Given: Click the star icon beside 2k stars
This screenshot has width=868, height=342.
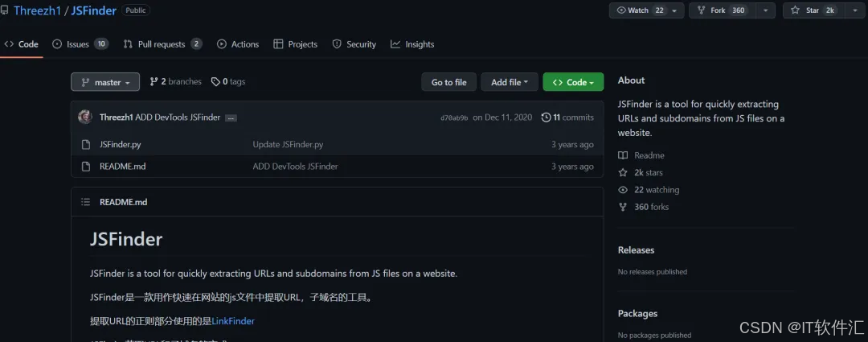Looking at the screenshot, I should pyautogui.click(x=623, y=173).
